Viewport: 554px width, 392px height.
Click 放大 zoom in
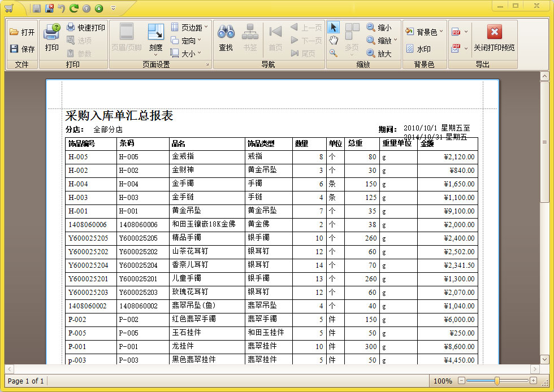point(379,54)
